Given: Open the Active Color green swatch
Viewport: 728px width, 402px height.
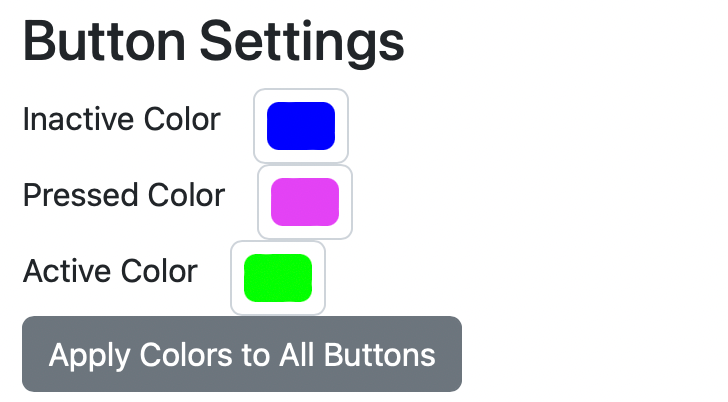Looking at the screenshot, I should (278, 278).
